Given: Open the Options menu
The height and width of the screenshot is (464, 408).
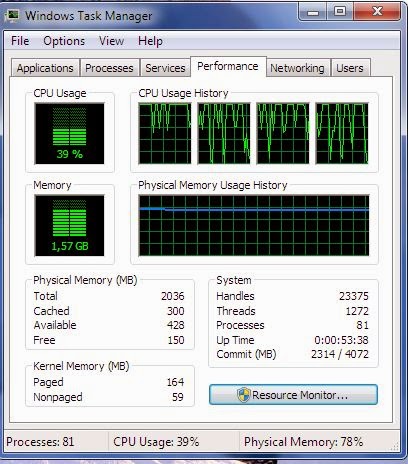Looking at the screenshot, I should [64, 41].
